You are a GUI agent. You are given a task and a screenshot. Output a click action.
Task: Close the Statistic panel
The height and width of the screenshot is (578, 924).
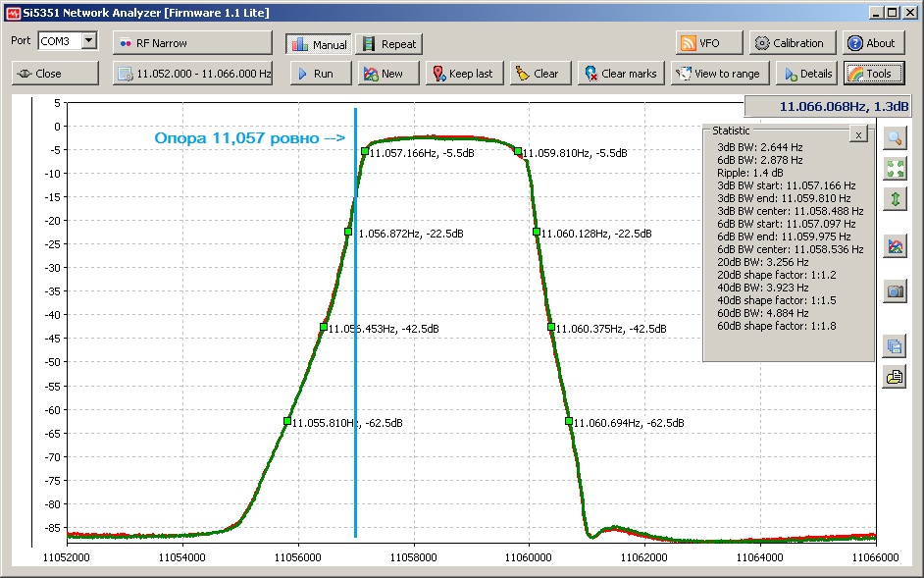pyautogui.click(x=858, y=134)
